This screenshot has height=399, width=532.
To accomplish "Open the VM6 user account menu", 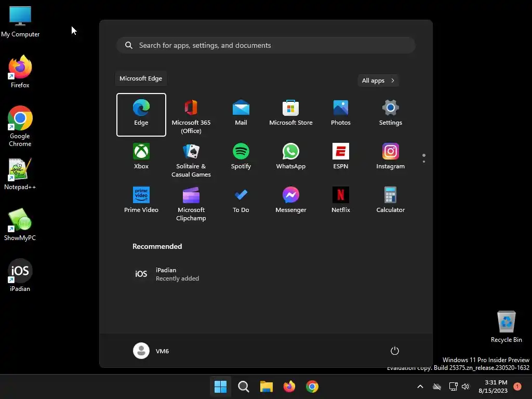I will pos(151,351).
